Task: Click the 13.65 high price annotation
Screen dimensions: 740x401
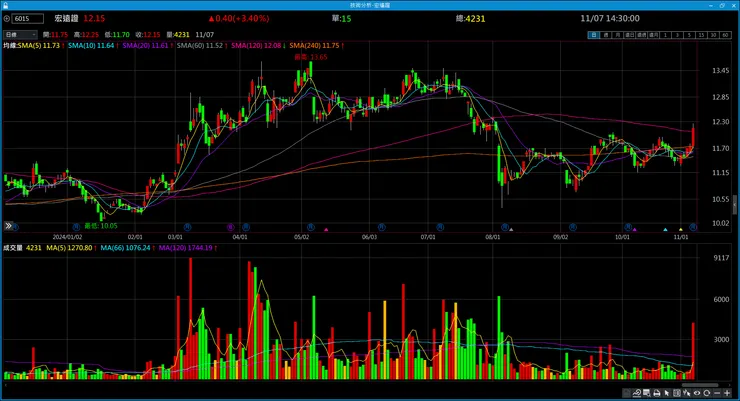Action: tap(311, 57)
